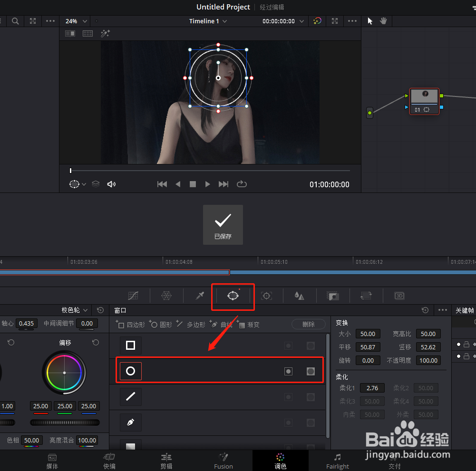Switch to the 快编 Cut page
This screenshot has height=471, width=476.
(x=109, y=461)
